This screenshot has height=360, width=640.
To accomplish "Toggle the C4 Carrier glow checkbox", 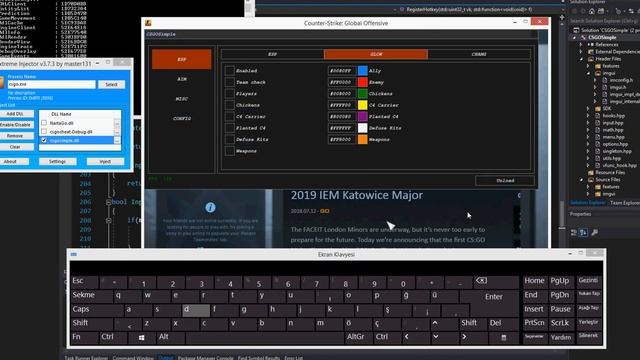I will [x=230, y=116].
